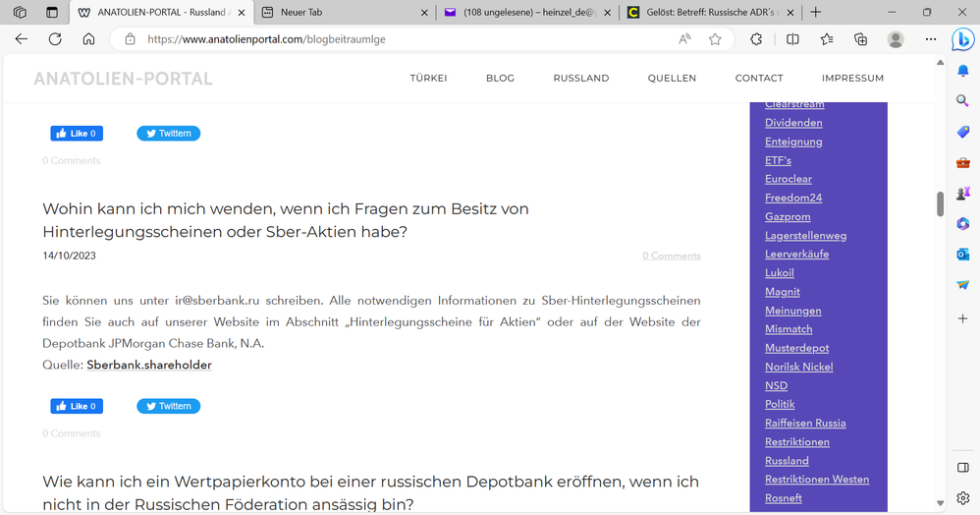Tweet the first post with Twittern
The width and height of the screenshot is (980, 515).
[169, 134]
